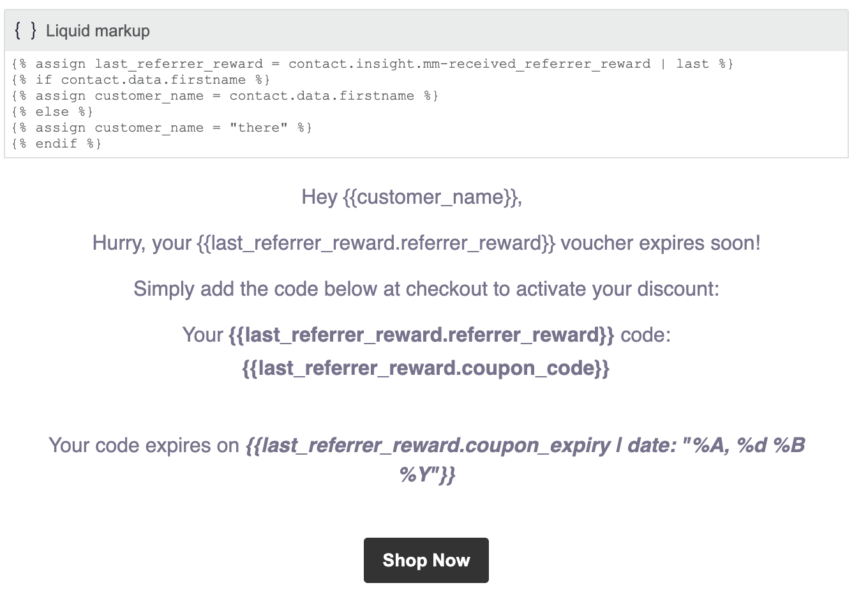Screen dimensions: 868x599
Task: Click the curly braces Liquid markup icon
Action: [x=26, y=30]
